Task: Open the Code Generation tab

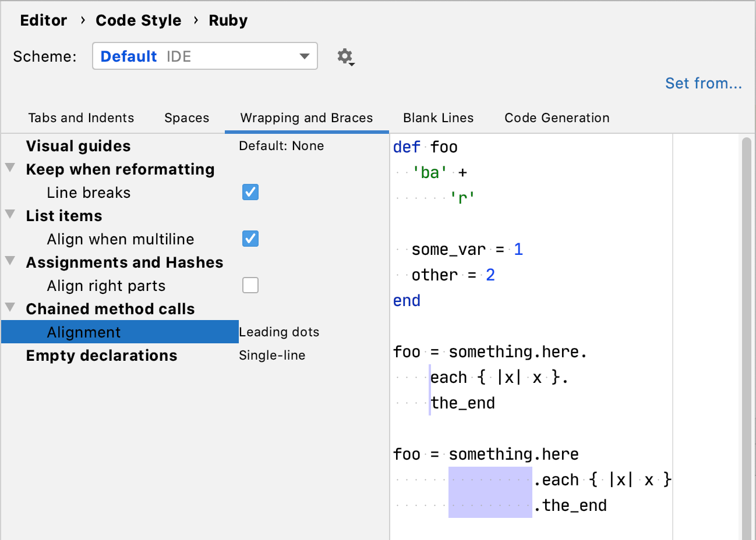Action: 556,118
